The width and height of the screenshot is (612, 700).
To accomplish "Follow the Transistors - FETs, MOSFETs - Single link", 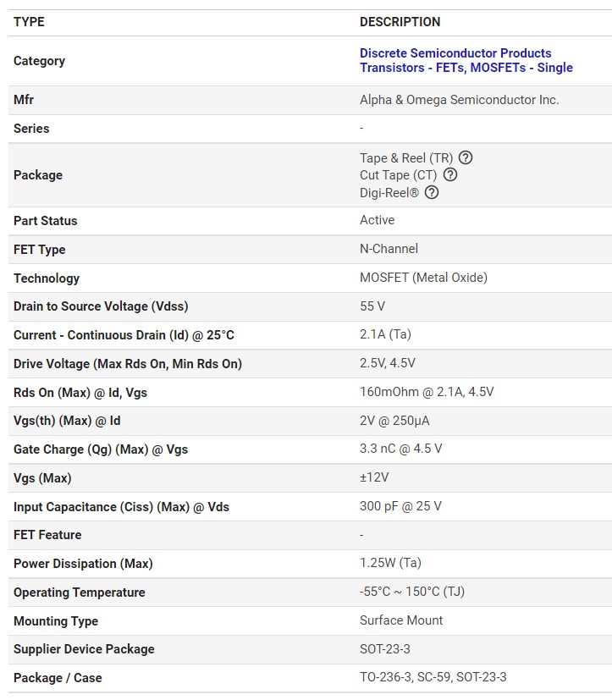I will [466, 68].
